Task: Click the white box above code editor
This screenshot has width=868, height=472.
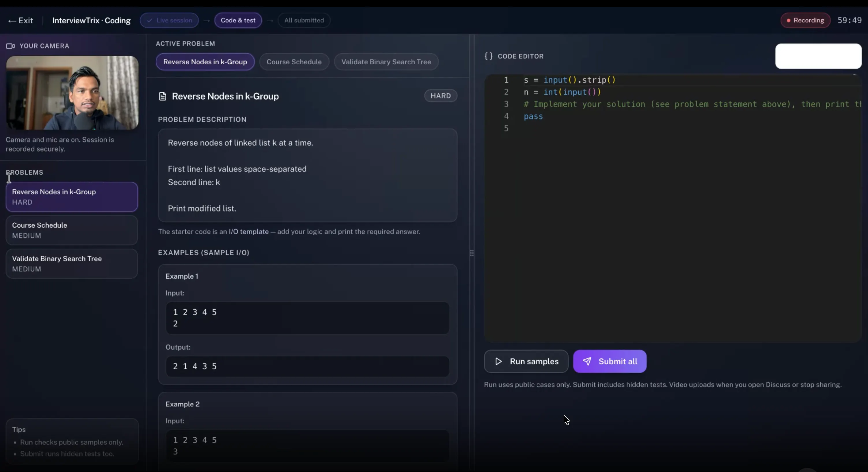Action: pyautogui.click(x=818, y=56)
